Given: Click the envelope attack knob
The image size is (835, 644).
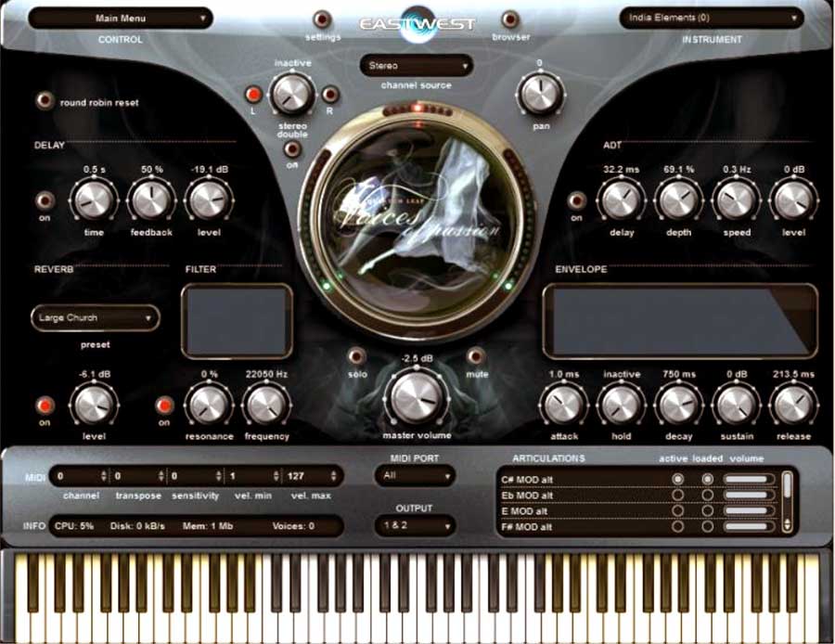Looking at the screenshot, I should tap(563, 406).
